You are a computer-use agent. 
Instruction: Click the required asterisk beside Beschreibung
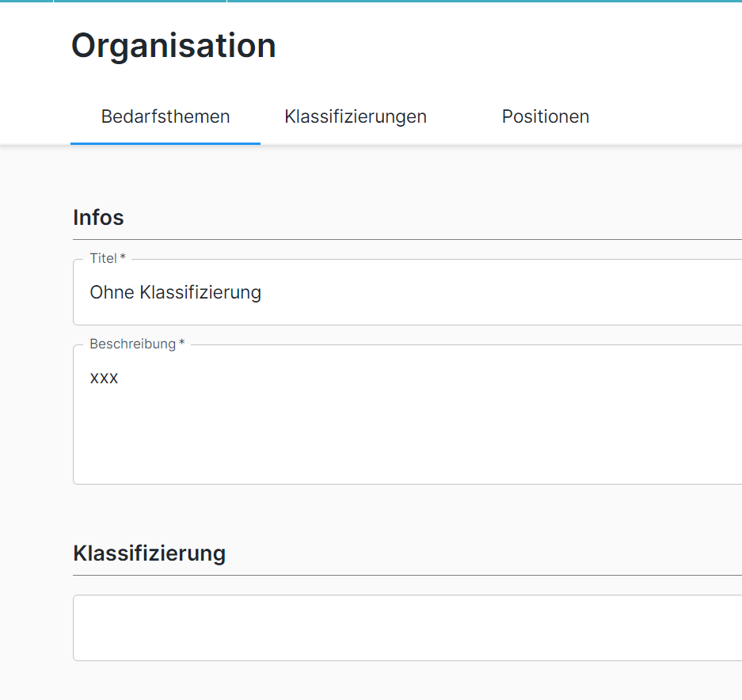tap(182, 344)
